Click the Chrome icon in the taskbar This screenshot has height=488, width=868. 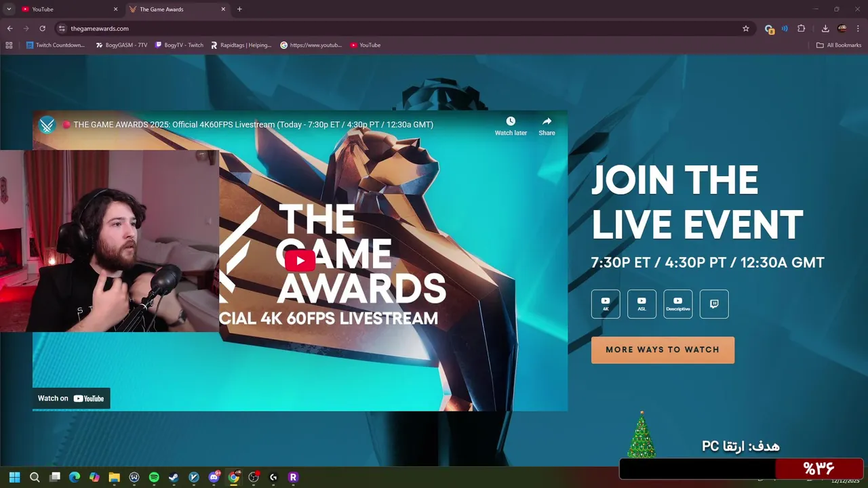[234, 477]
